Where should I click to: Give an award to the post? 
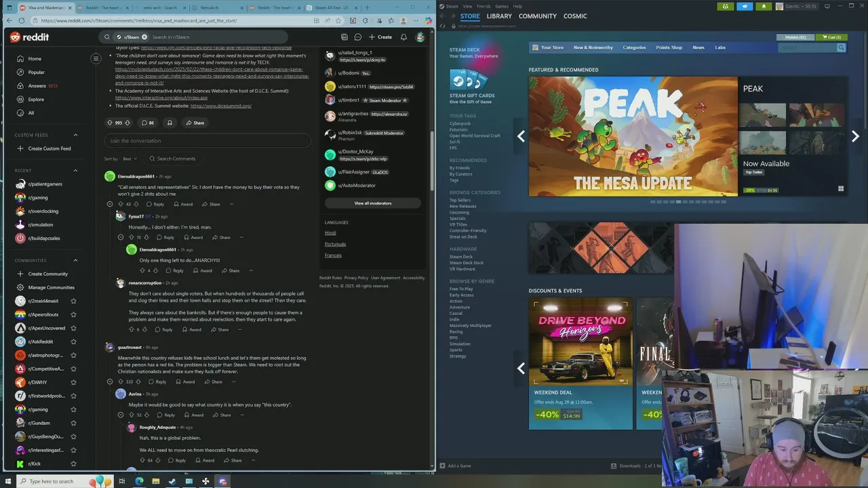point(170,123)
